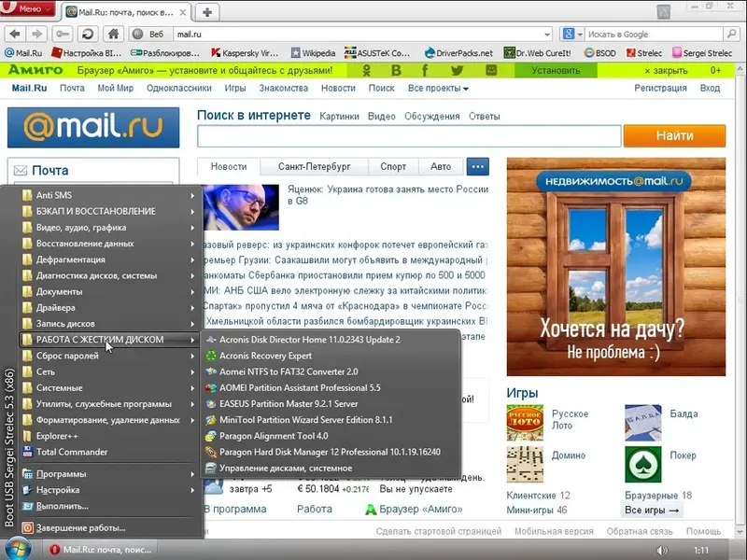This screenshot has height=560, width=747.
Task: Click the browser Back arrow button
Action: 15,34
